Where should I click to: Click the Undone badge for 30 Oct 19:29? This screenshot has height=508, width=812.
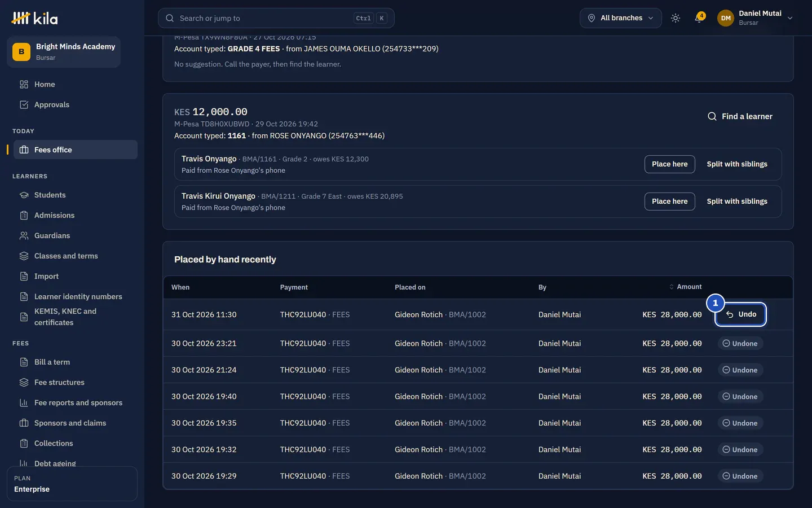click(x=740, y=476)
